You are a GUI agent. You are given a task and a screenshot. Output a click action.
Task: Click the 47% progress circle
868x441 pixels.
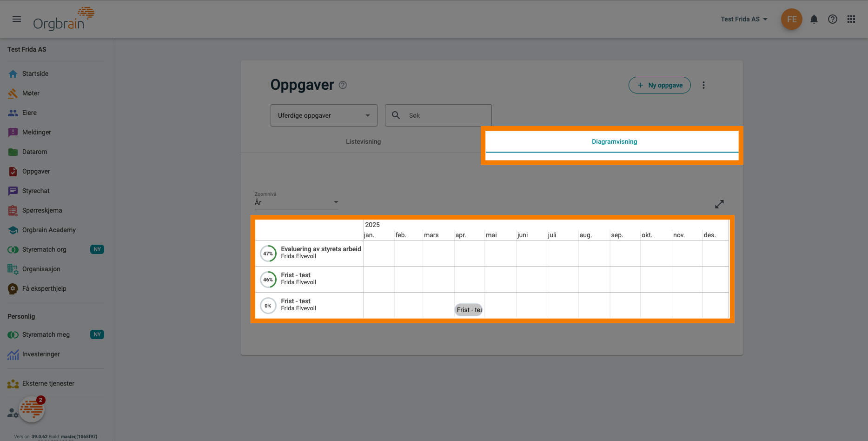(x=268, y=254)
